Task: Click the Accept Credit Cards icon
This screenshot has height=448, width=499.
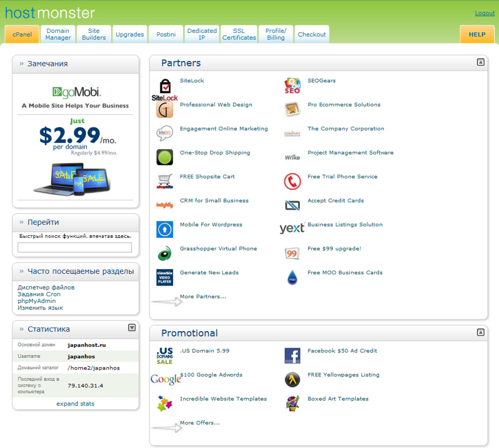Action: (292, 205)
